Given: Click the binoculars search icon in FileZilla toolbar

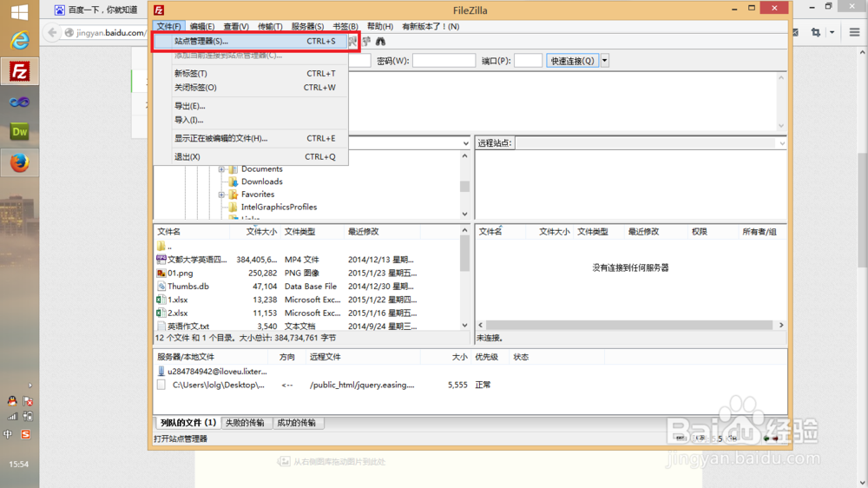Looking at the screenshot, I should (x=380, y=42).
